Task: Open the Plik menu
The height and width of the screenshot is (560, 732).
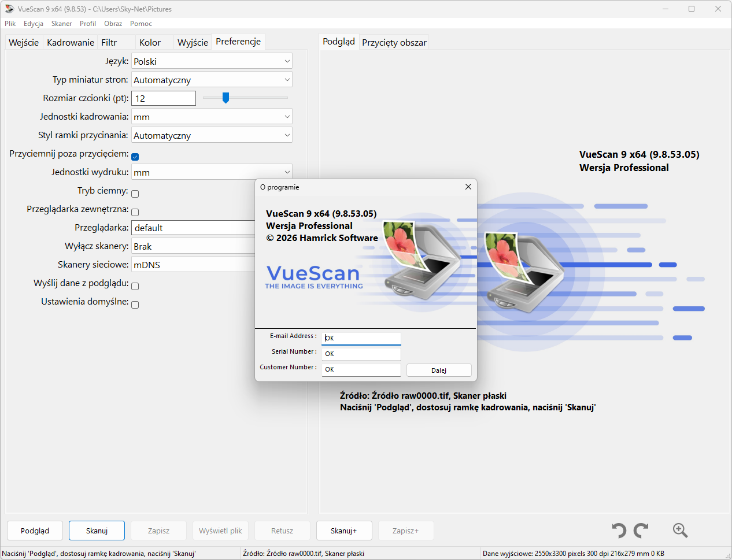Action: click(x=10, y=24)
